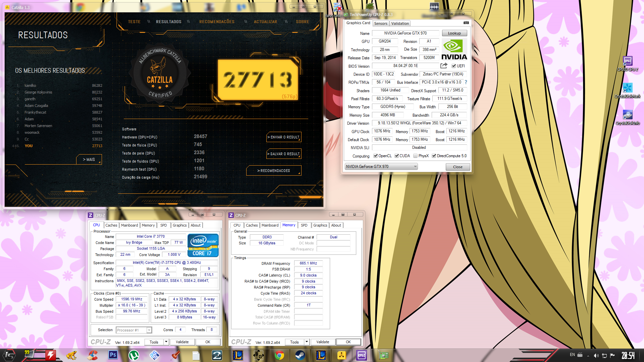This screenshot has height=362, width=644.
Task: Open uTorrent from the taskbar
Action: pyautogui.click(x=134, y=355)
